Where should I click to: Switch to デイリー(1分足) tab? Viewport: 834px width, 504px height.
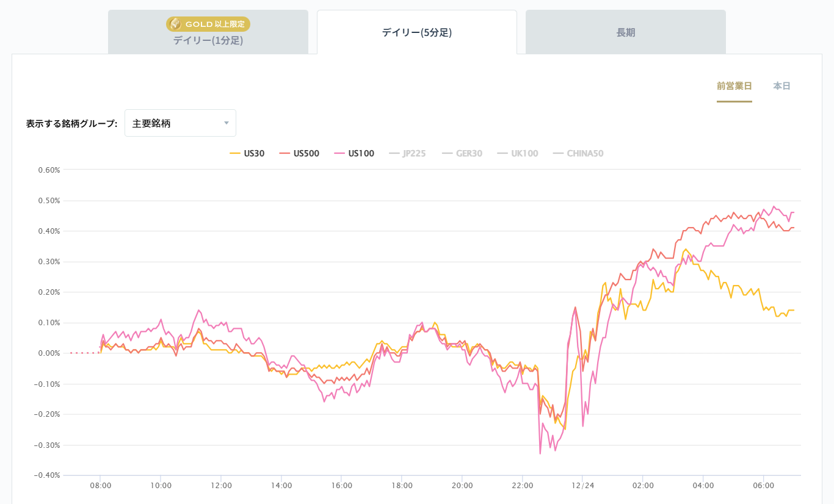pos(208,41)
